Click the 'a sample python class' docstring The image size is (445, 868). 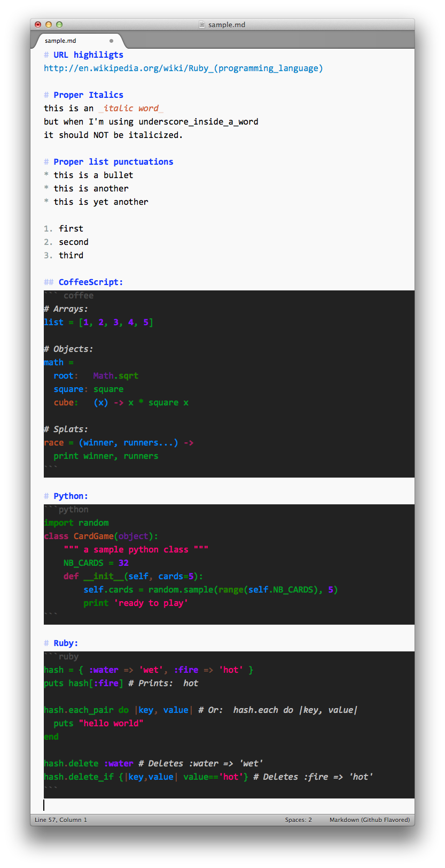136,550
